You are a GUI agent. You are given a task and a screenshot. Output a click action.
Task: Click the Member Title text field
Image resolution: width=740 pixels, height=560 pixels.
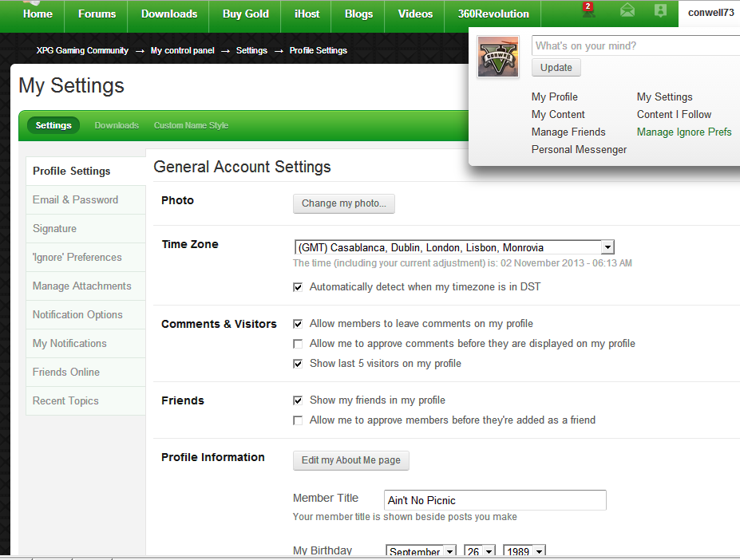click(x=494, y=500)
